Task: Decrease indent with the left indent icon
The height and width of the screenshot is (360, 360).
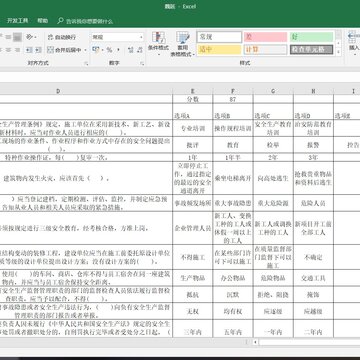Action: (29, 50)
